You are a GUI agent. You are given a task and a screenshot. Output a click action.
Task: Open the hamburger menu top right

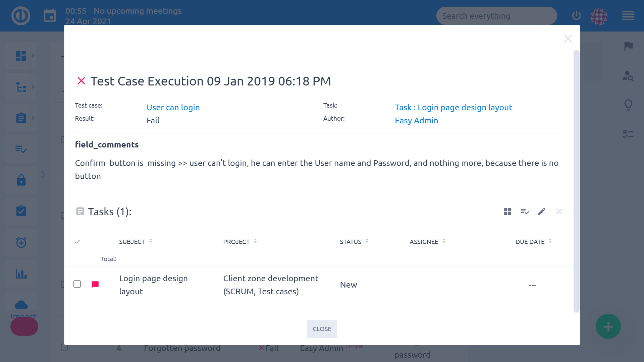click(629, 15)
